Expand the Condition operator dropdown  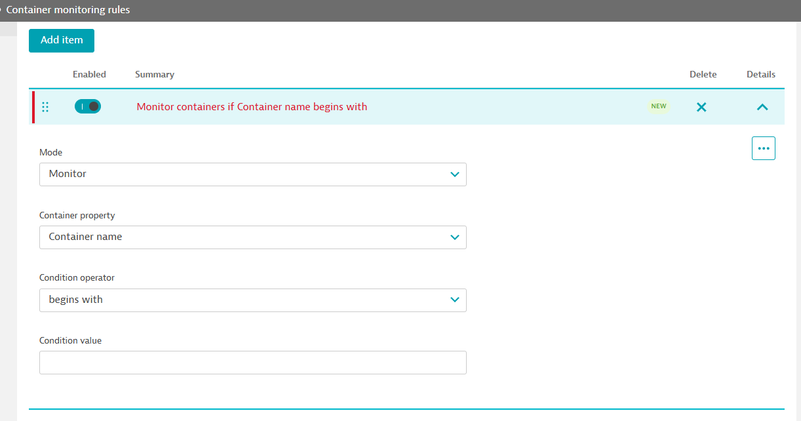(252, 300)
